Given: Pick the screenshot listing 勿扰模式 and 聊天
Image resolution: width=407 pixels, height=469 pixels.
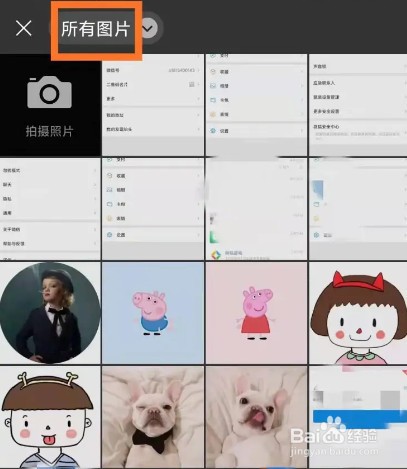Looking at the screenshot, I should point(50,209).
